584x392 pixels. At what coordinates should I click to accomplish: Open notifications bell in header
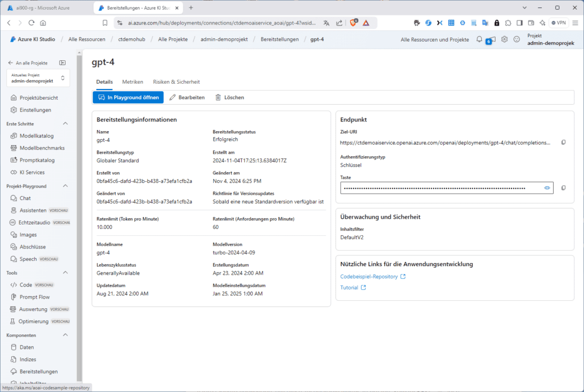click(x=479, y=39)
